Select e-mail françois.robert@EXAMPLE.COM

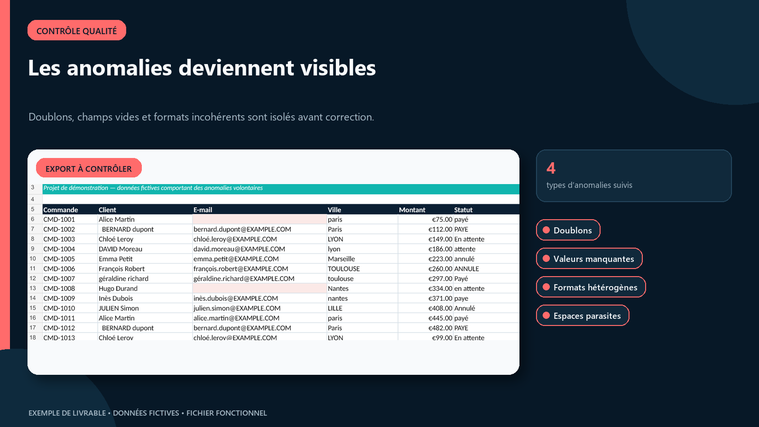[259, 269]
